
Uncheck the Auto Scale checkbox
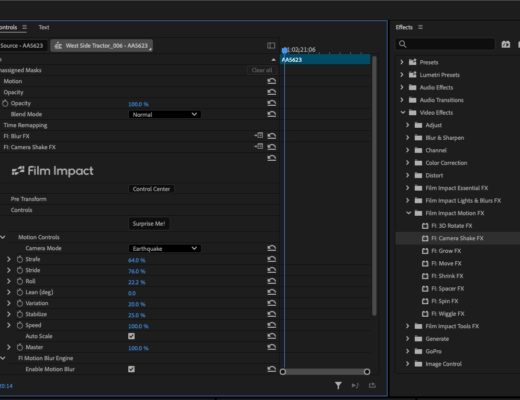click(132, 336)
